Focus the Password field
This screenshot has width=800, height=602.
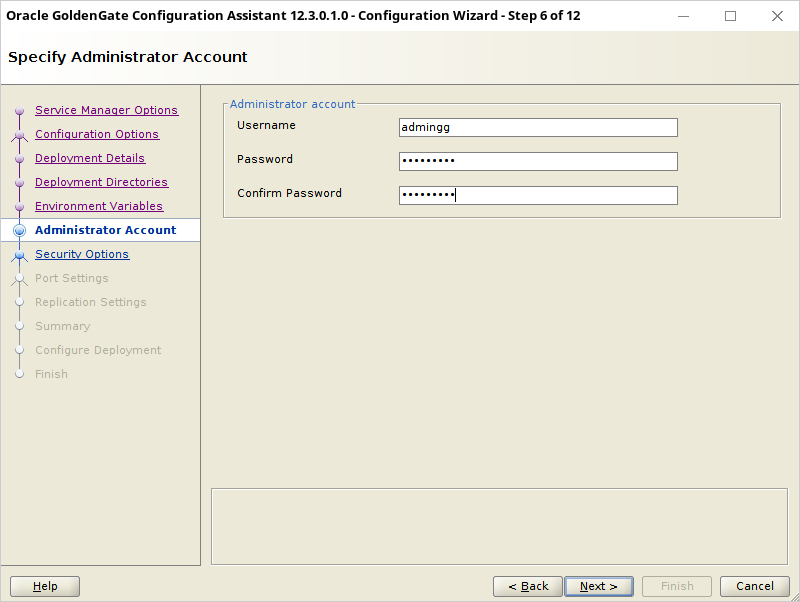[x=538, y=161]
